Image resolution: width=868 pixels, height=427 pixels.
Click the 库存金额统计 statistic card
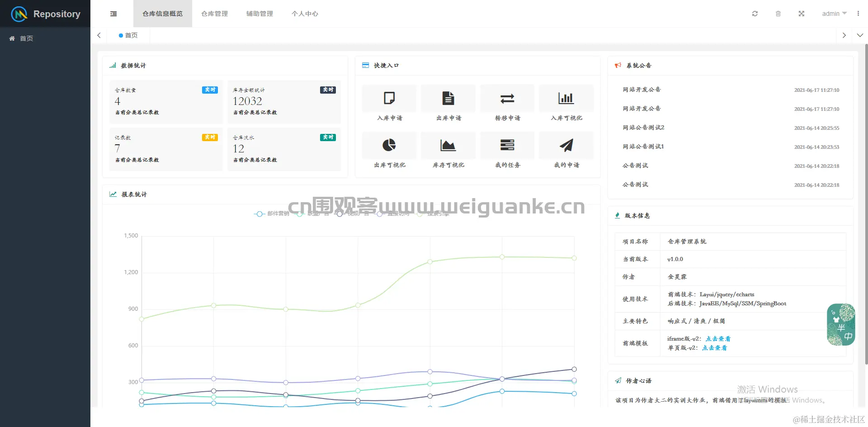click(x=284, y=102)
